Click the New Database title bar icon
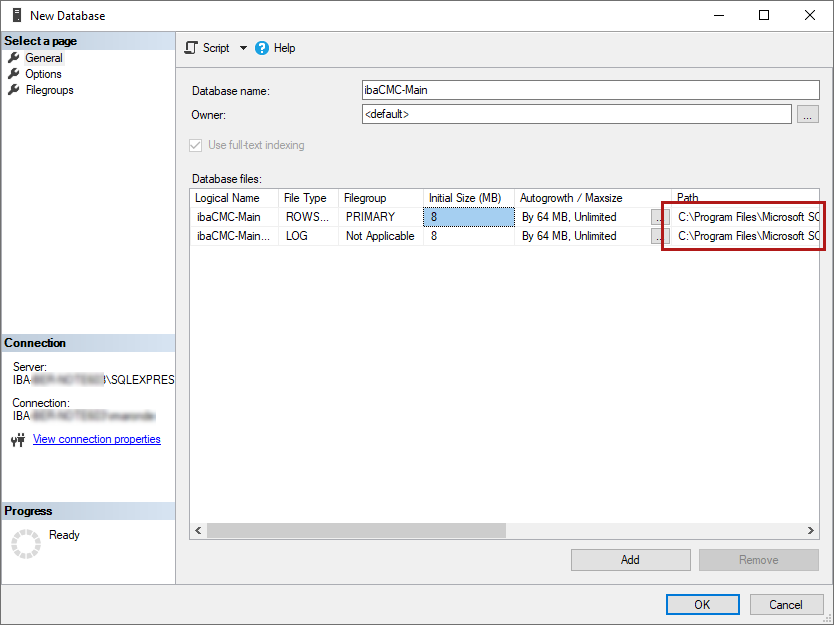This screenshot has width=834, height=625. coord(17,15)
